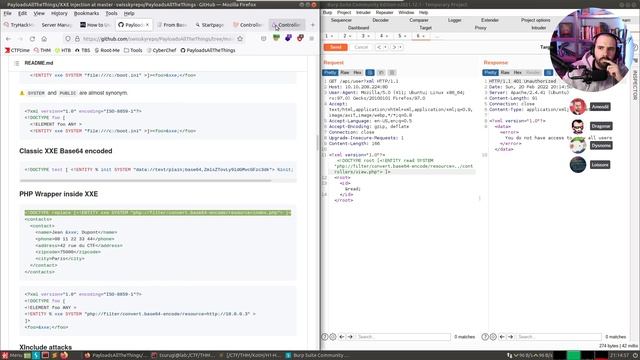Select Pretty view in Request panel
The image size is (640, 360).
click(x=330, y=73)
